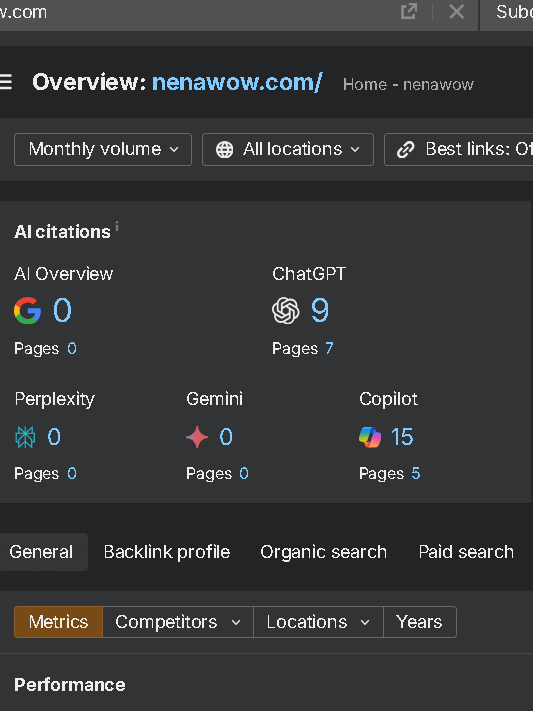533x711 pixels.
Task: Expand the Locations dropdown
Action: (318, 622)
